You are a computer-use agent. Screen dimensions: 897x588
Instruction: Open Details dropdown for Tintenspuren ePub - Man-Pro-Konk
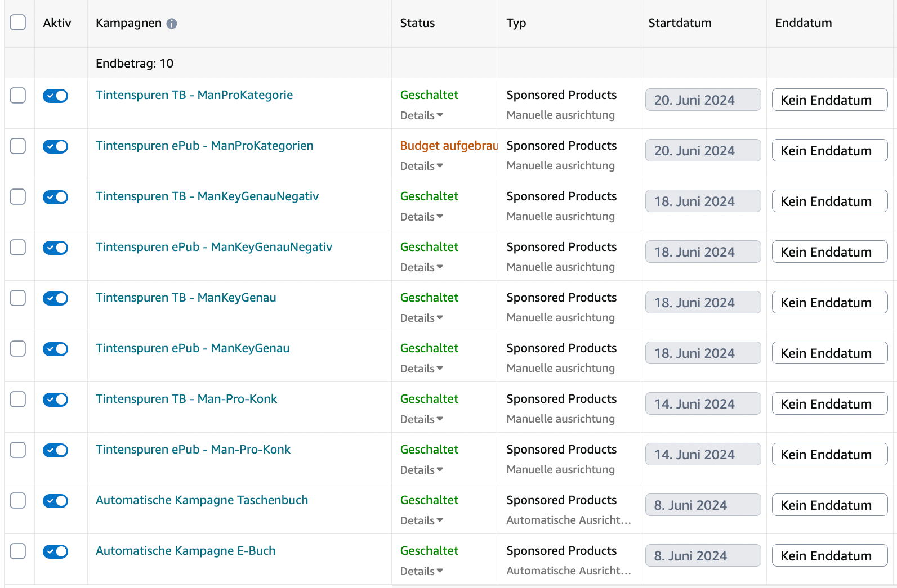422,470
